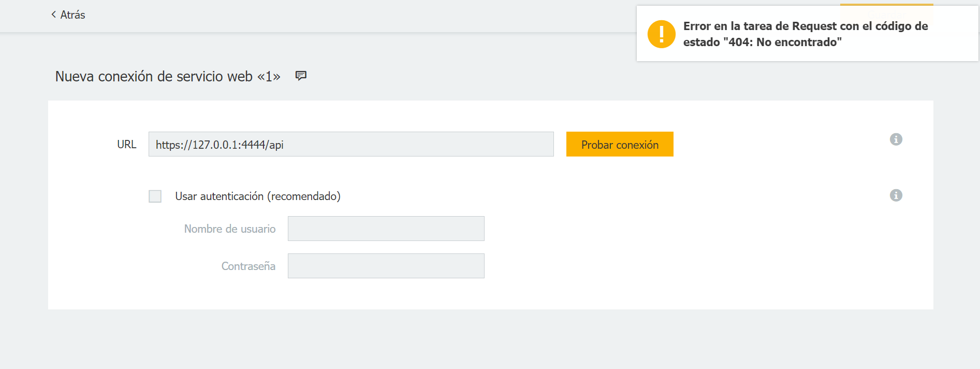Go back via the Atrás link

pyautogui.click(x=72, y=15)
